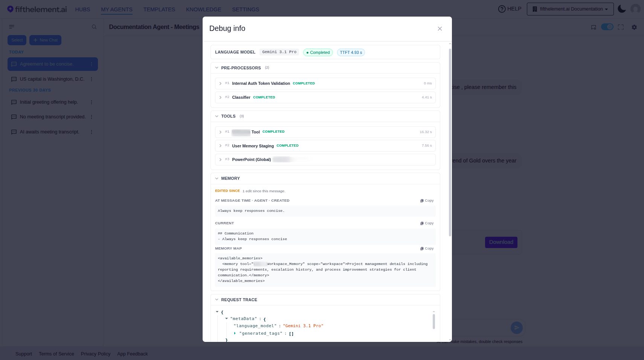Go to the TEMPLATES tab
The width and height of the screenshot is (644, 360).
[159, 9]
